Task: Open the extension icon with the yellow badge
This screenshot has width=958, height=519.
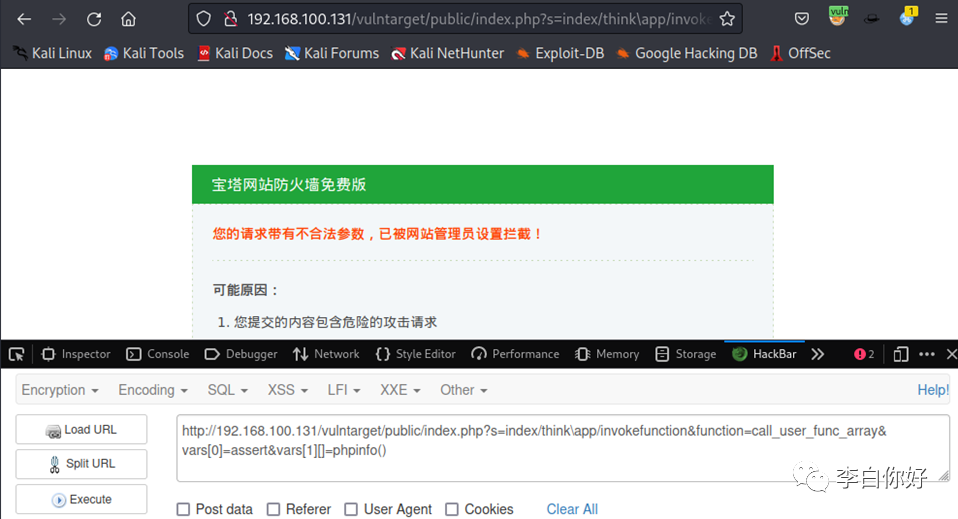Action: (x=908, y=17)
